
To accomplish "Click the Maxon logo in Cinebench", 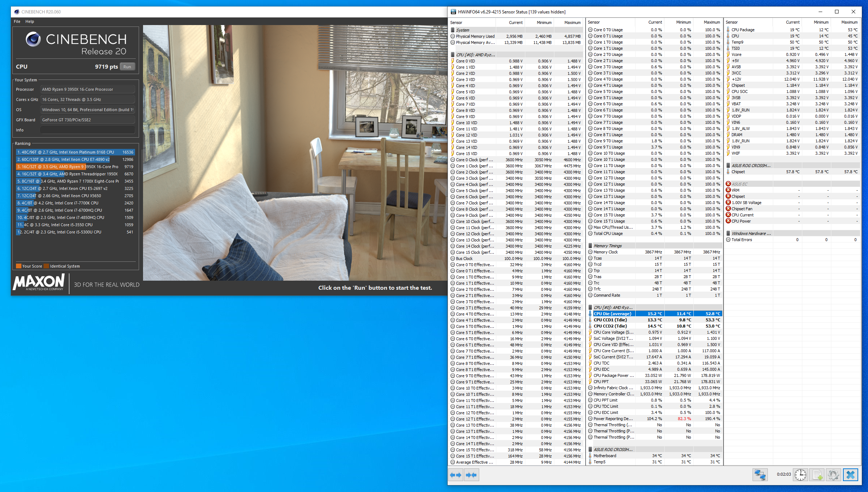I will pyautogui.click(x=39, y=282).
